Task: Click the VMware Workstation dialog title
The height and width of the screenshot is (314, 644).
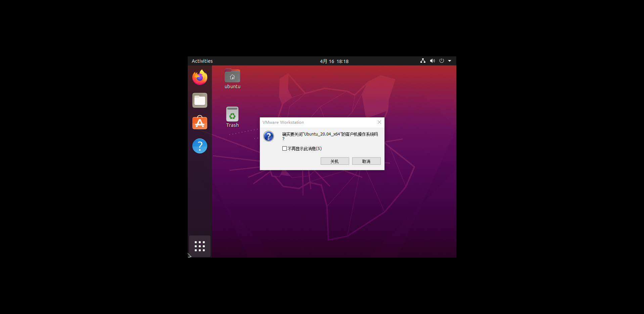Action: (283, 122)
